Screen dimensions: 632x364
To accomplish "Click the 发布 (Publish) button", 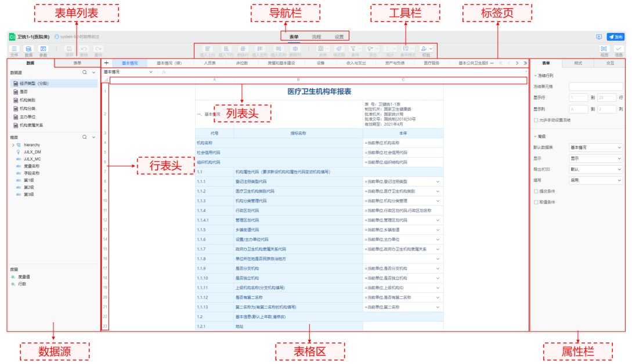I will 616,37.
